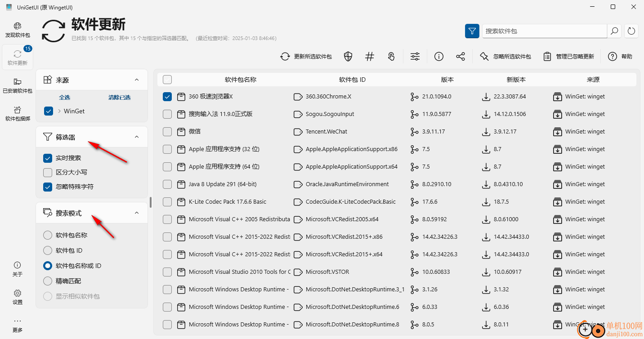This screenshot has height=339, width=644.
Task: Check K-Lite Codec Pack checkbox
Action: click(167, 202)
